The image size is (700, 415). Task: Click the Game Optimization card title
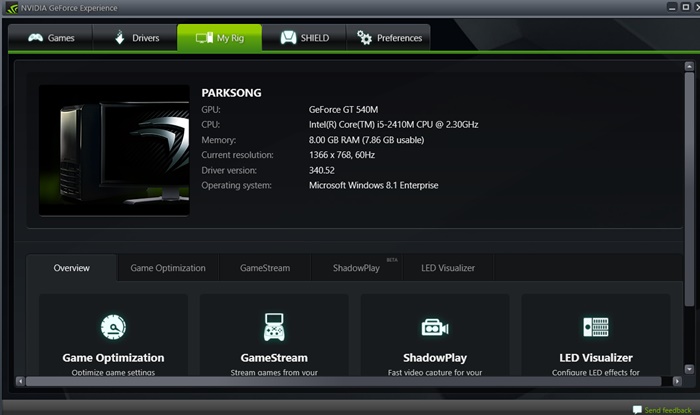coord(113,358)
